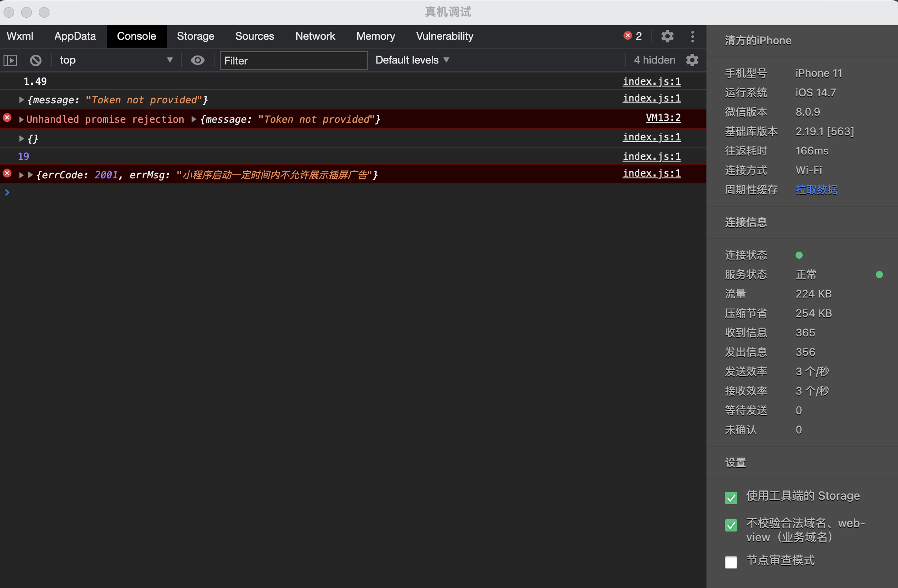This screenshot has height=588, width=898.
Task: Open DevTools settings gear in the tab bar
Action: (x=667, y=36)
